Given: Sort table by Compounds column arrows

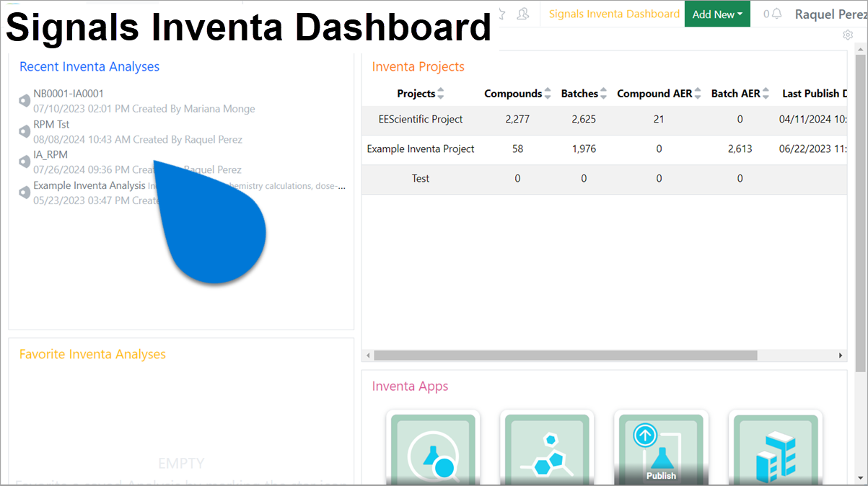Looking at the screenshot, I should 548,94.
